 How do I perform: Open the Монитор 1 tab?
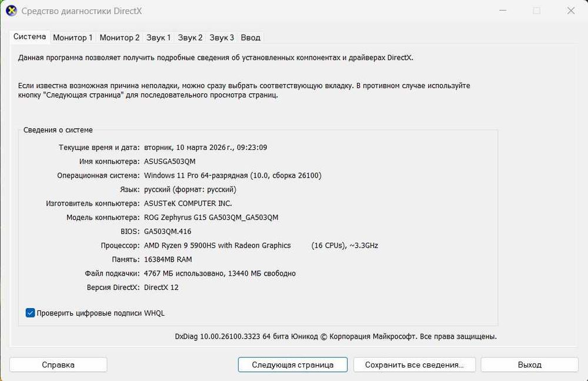tap(73, 38)
